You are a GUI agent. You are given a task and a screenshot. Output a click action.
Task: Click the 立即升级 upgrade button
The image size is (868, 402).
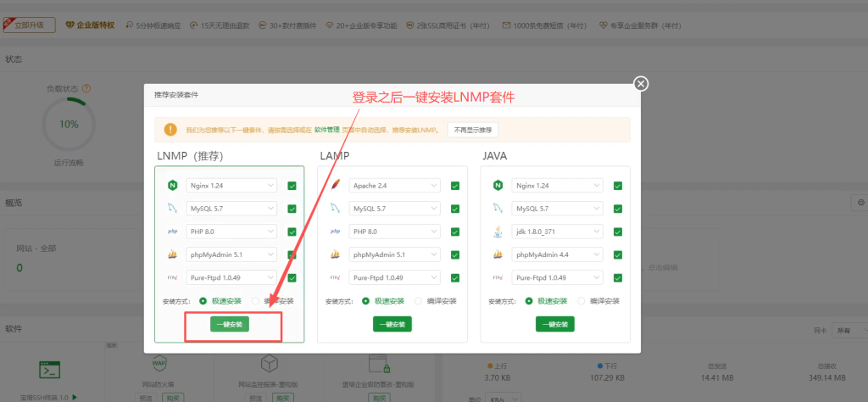click(30, 25)
